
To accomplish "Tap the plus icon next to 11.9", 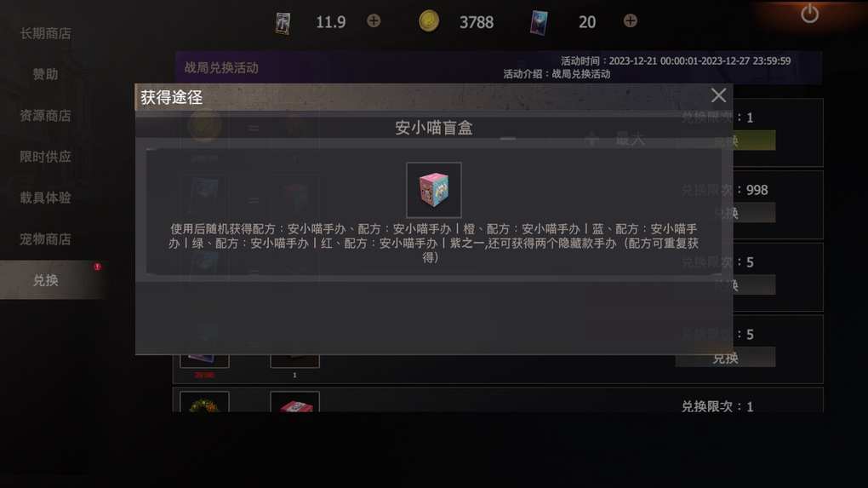I will tap(374, 21).
